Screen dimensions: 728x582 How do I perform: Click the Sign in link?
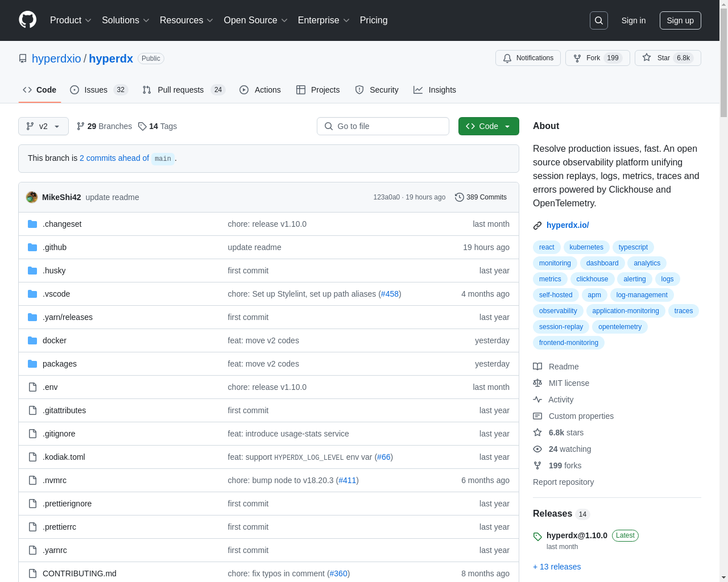[634, 20]
